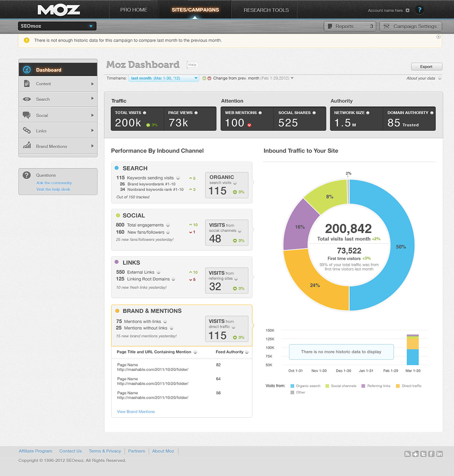
Task: Click the Brand Mentions chart icon
Action: click(27, 145)
